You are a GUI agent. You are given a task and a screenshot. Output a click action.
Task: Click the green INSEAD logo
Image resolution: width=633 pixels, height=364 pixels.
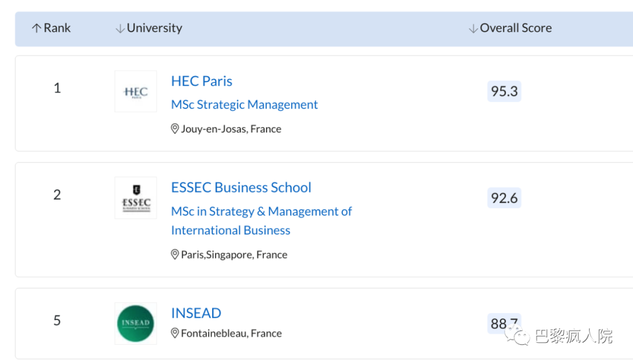point(135,323)
